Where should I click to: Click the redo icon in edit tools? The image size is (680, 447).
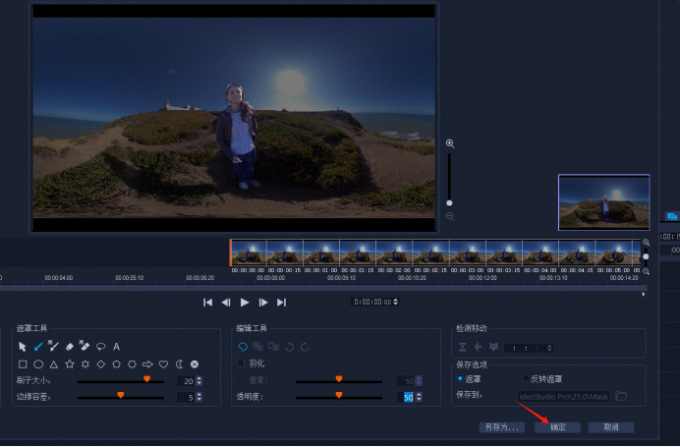(x=305, y=347)
